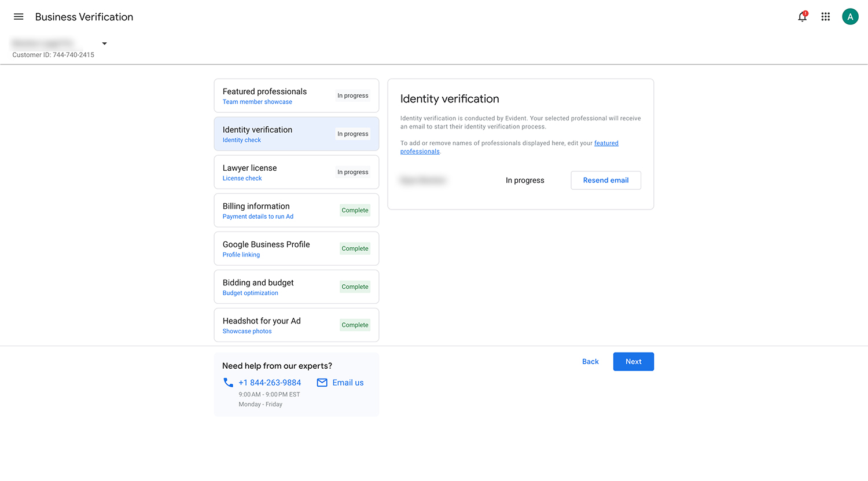868x481 pixels.
Task: Open the Bidding and budget step
Action: (x=296, y=287)
